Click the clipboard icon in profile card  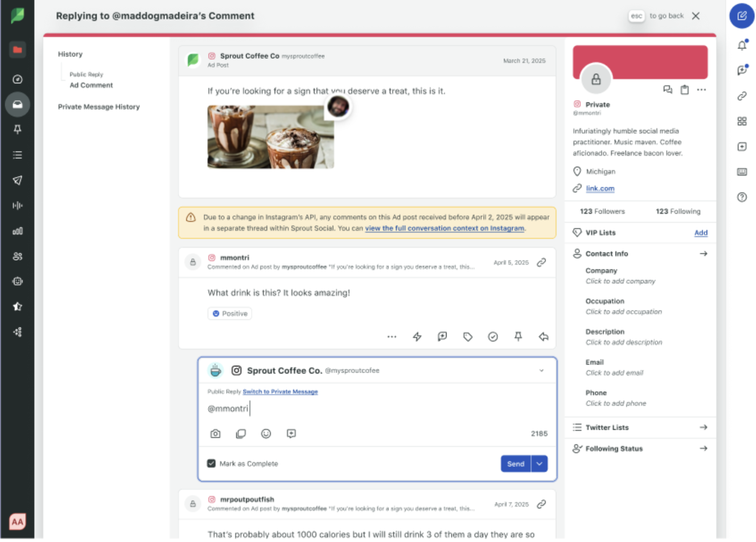(x=684, y=90)
